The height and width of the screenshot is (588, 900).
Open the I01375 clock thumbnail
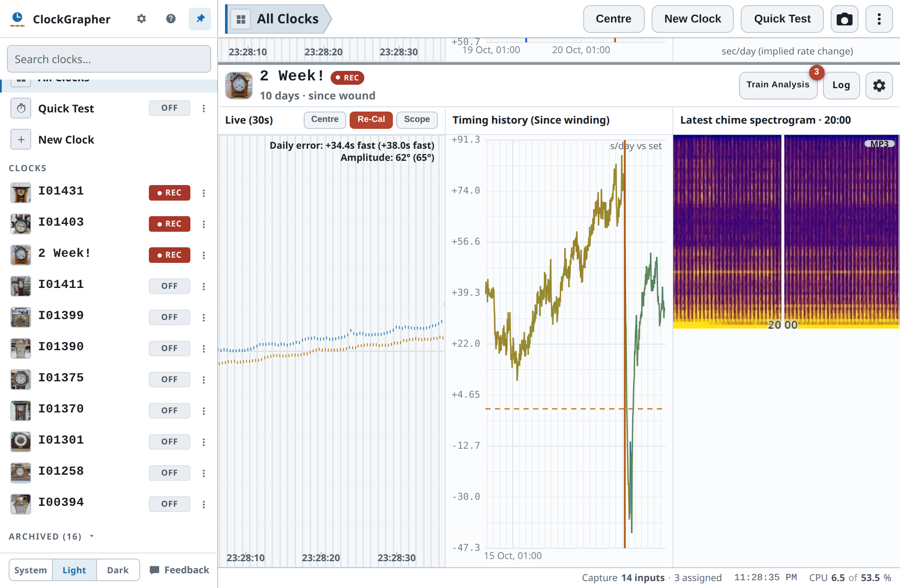tap(21, 380)
